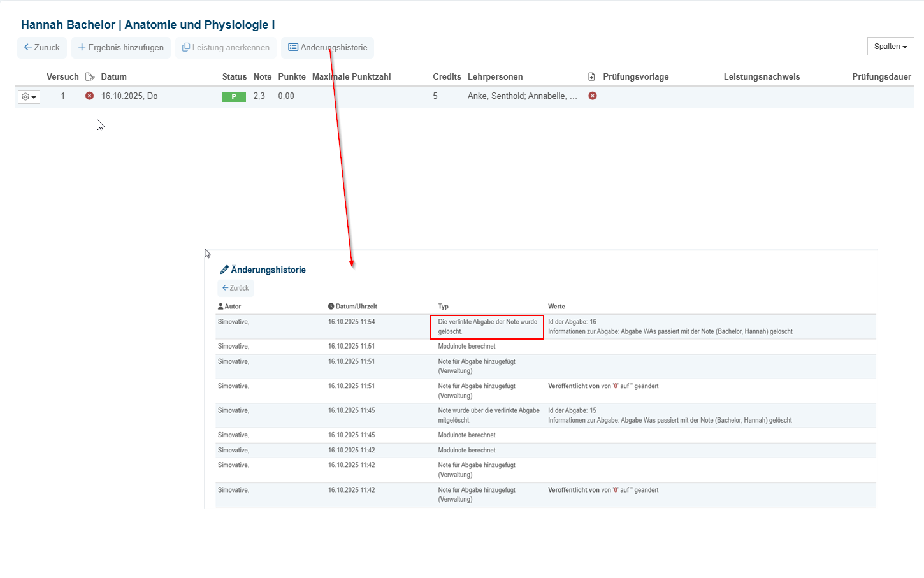Image resolution: width=924 pixels, height=578 pixels.
Task: Click the value 'Id der Abgabe: 16'
Action: [572, 322]
